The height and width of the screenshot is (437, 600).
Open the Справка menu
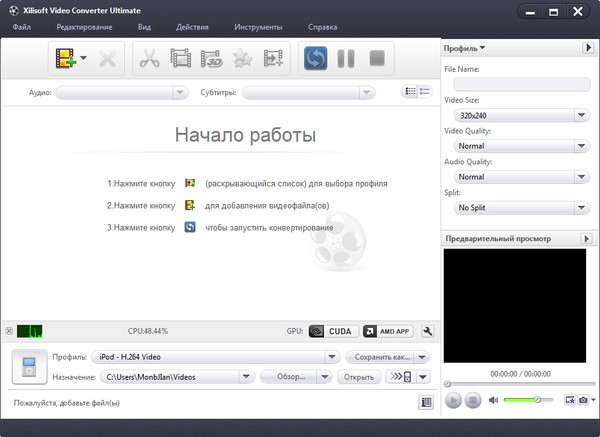(x=322, y=26)
